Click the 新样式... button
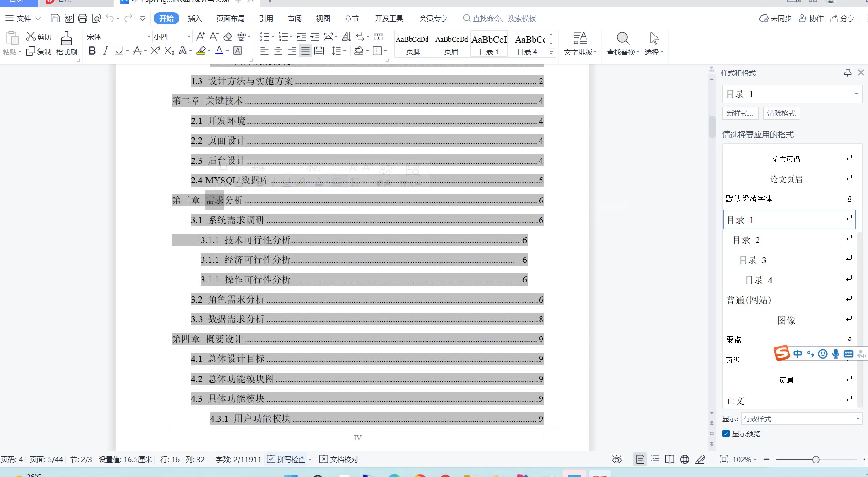The image size is (868, 477). 740,113
